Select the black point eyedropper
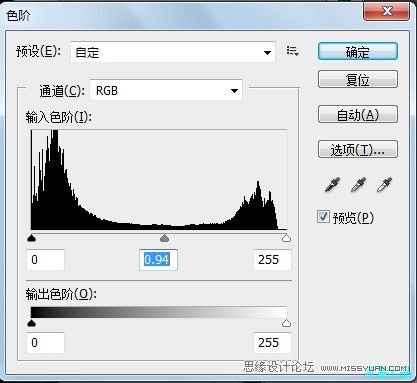 point(332,184)
